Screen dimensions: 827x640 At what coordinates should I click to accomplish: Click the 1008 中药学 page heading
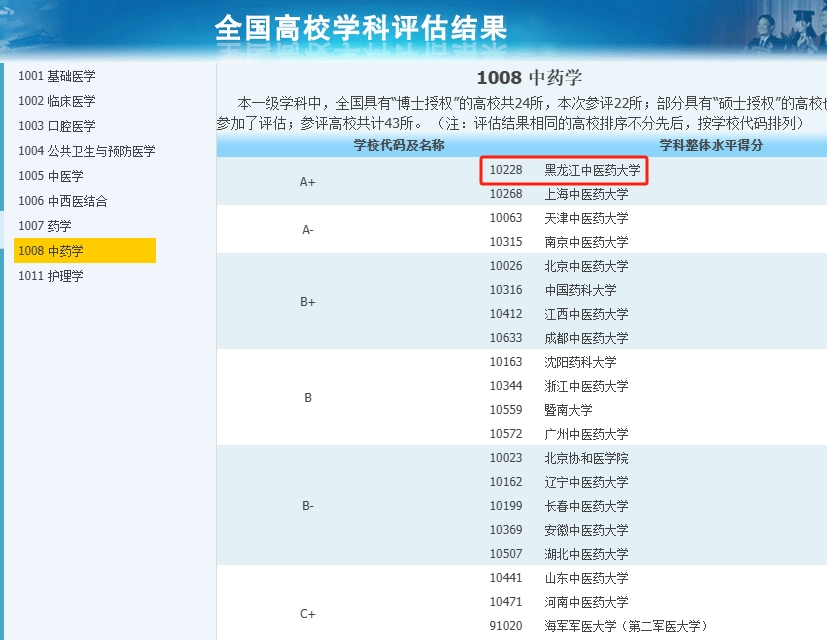pos(529,78)
